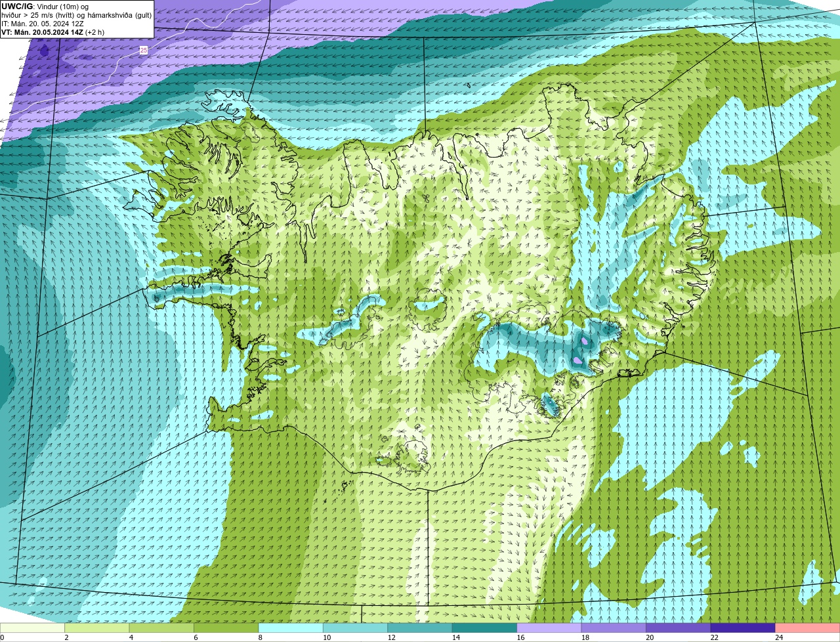
Task: Click the legend scale number 8
Action: coord(260,637)
